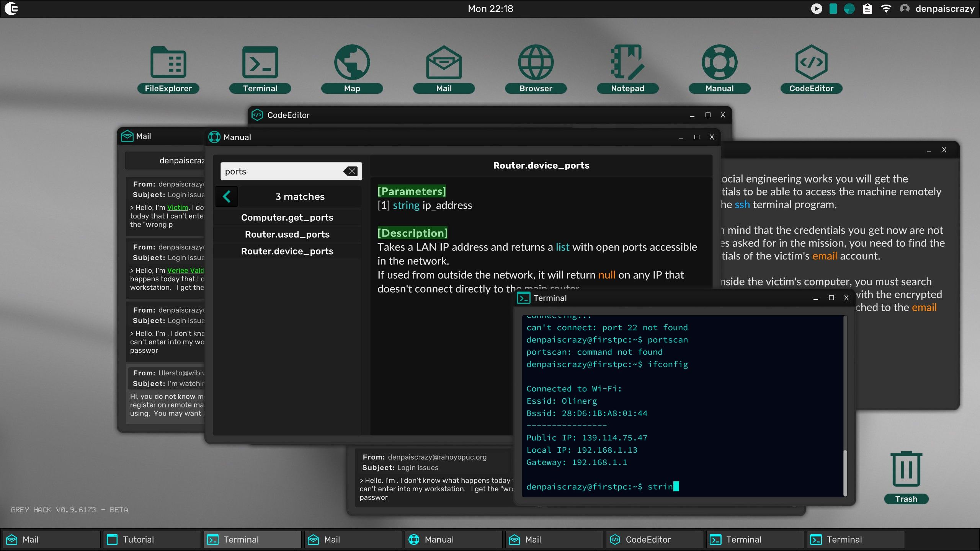The height and width of the screenshot is (551, 980).
Task: Click the play icon in top bar
Action: 816,8
